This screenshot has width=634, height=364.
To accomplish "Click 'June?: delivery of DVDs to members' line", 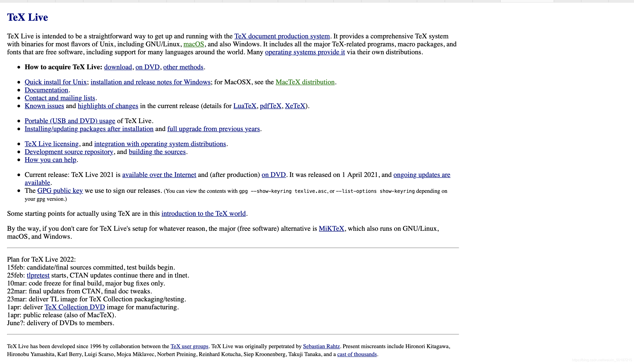I will pos(60,323).
